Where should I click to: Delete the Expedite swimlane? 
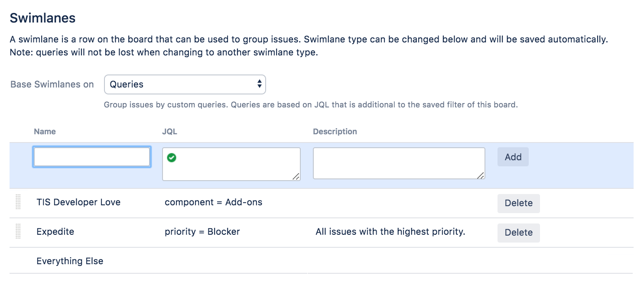click(518, 233)
